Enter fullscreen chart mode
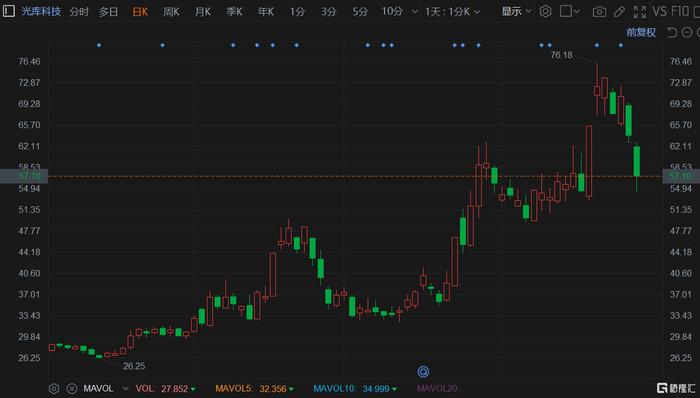Image resolution: width=700 pixels, height=398 pixels. [x=640, y=12]
